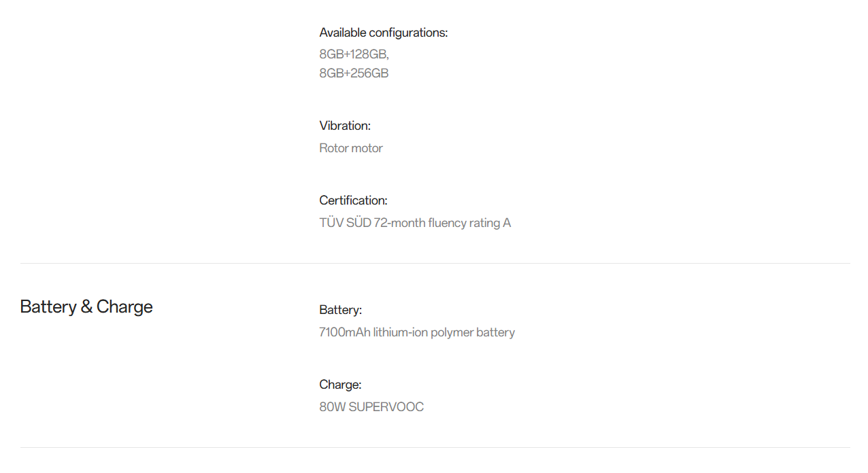Select the 8GB+256GB configuration text

pyautogui.click(x=354, y=73)
